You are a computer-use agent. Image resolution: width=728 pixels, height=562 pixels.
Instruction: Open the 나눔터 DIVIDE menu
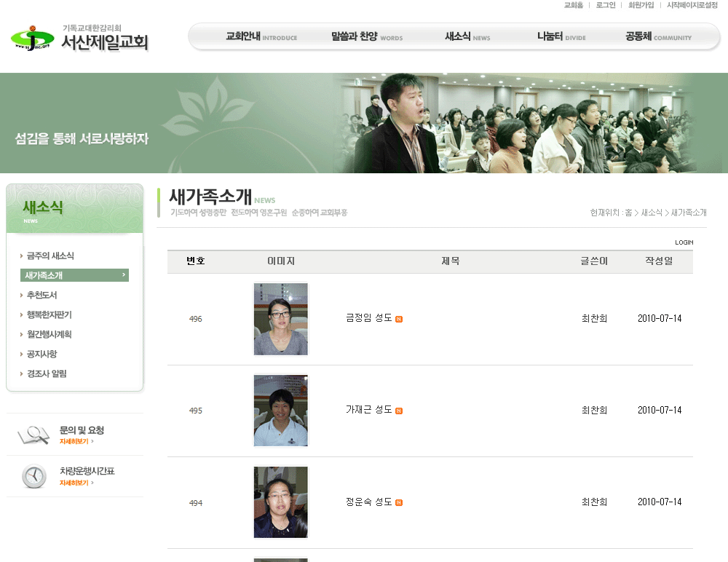pos(561,36)
